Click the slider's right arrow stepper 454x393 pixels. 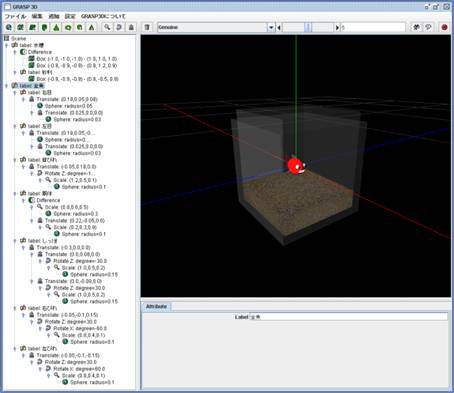coord(337,27)
